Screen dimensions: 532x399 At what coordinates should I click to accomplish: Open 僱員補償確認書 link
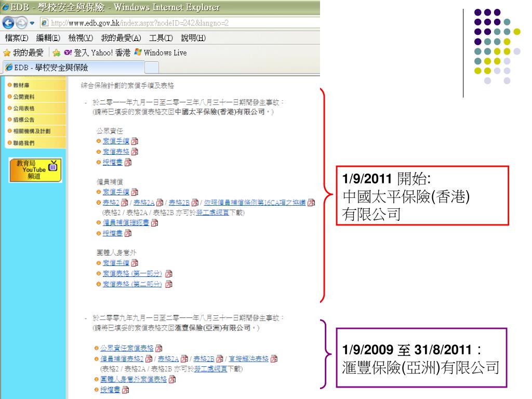[x=126, y=223]
